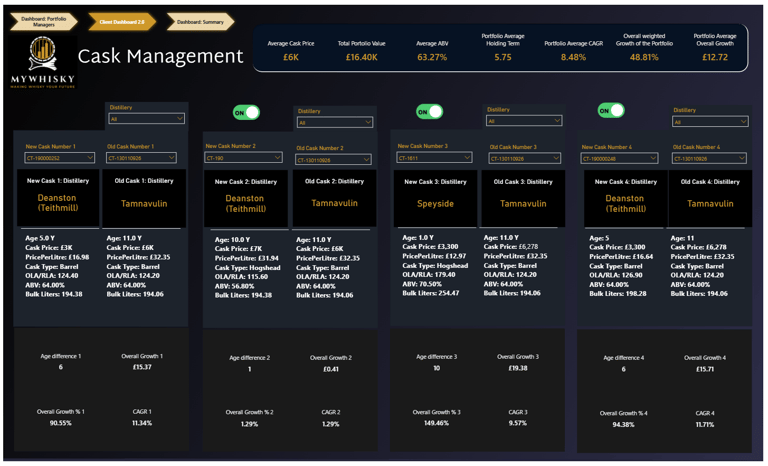Click the text 'PricePerLitre: £12.97'
The width and height of the screenshot is (768, 466).
[434, 256]
